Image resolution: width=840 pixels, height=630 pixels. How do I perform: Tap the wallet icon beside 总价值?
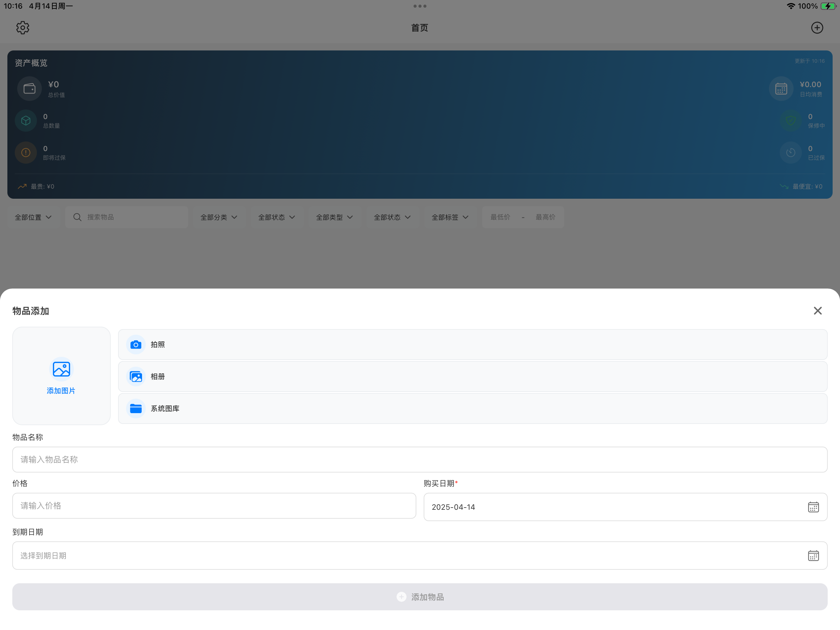29,89
